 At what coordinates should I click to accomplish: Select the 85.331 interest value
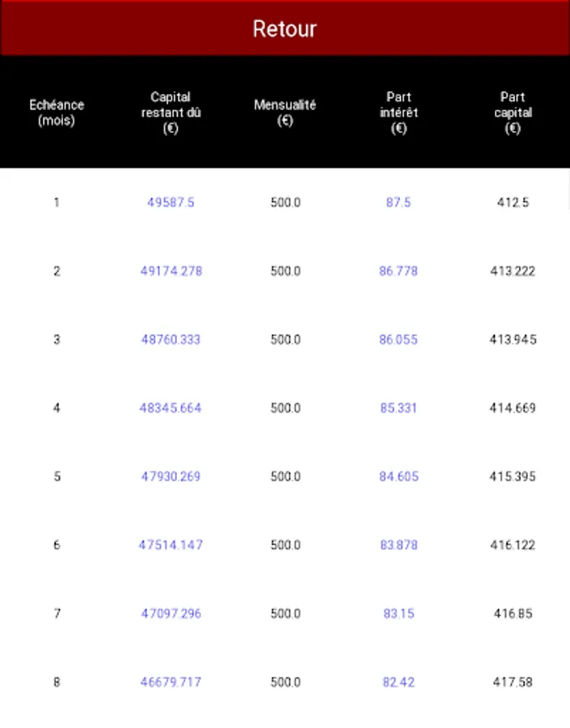coord(399,408)
